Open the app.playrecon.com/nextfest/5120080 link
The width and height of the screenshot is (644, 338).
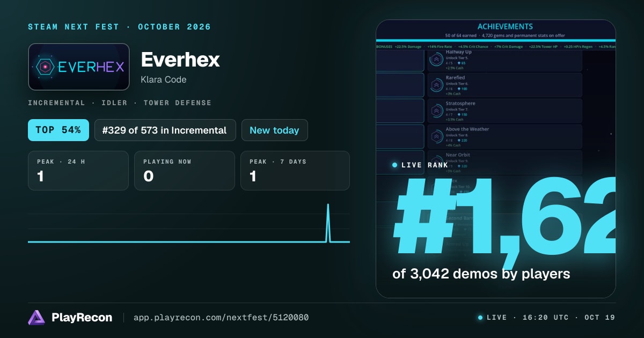point(221,318)
